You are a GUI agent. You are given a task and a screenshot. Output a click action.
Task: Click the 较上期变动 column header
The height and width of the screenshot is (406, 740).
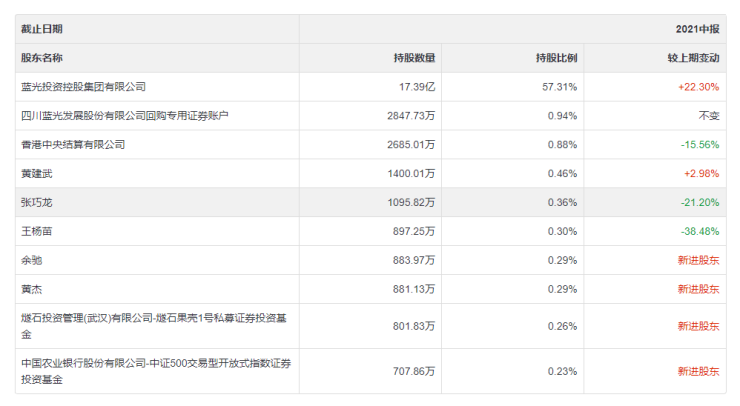coord(694,58)
